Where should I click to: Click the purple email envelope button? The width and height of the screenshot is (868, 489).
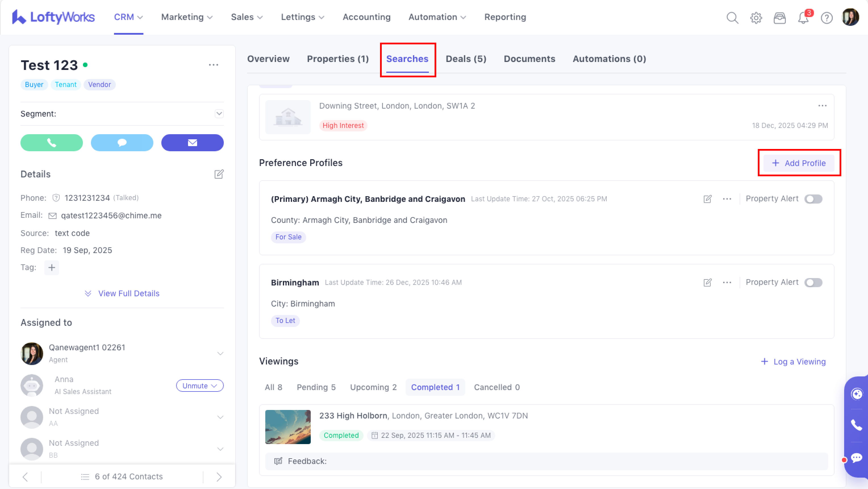192,143
